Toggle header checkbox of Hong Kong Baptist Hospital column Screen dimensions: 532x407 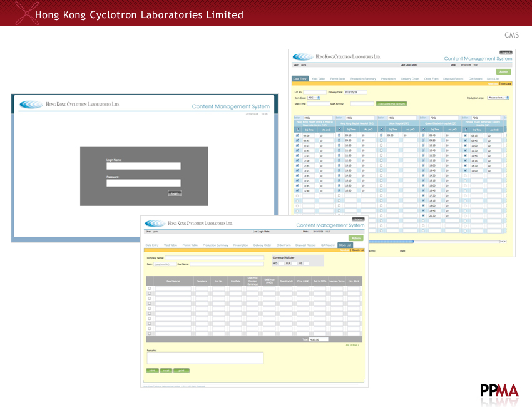339,130
